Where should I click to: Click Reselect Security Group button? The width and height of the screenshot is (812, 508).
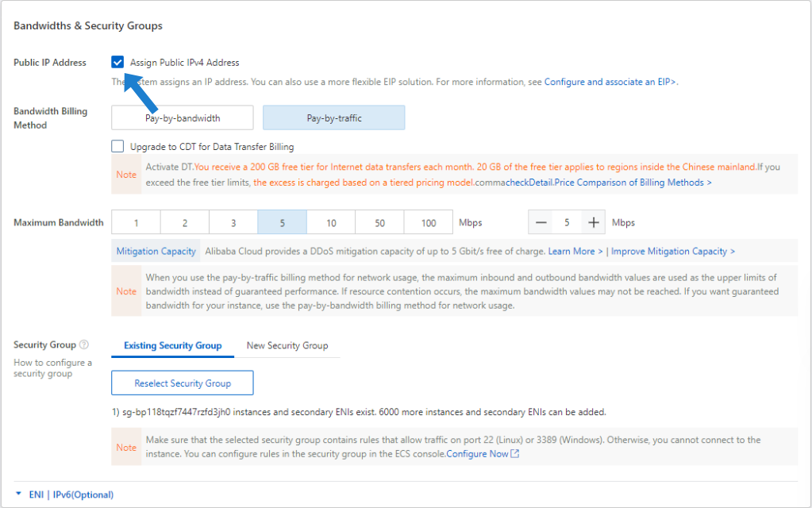pyautogui.click(x=183, y=383)
